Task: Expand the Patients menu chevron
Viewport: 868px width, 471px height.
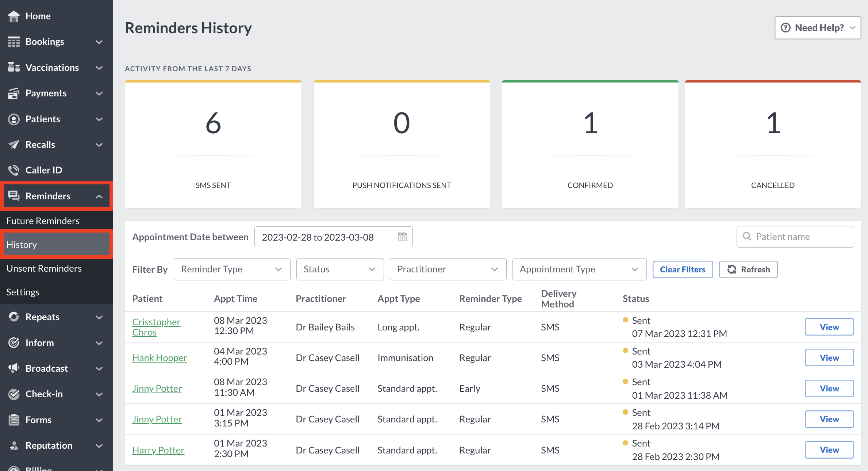Action: [x=99, y=119]
